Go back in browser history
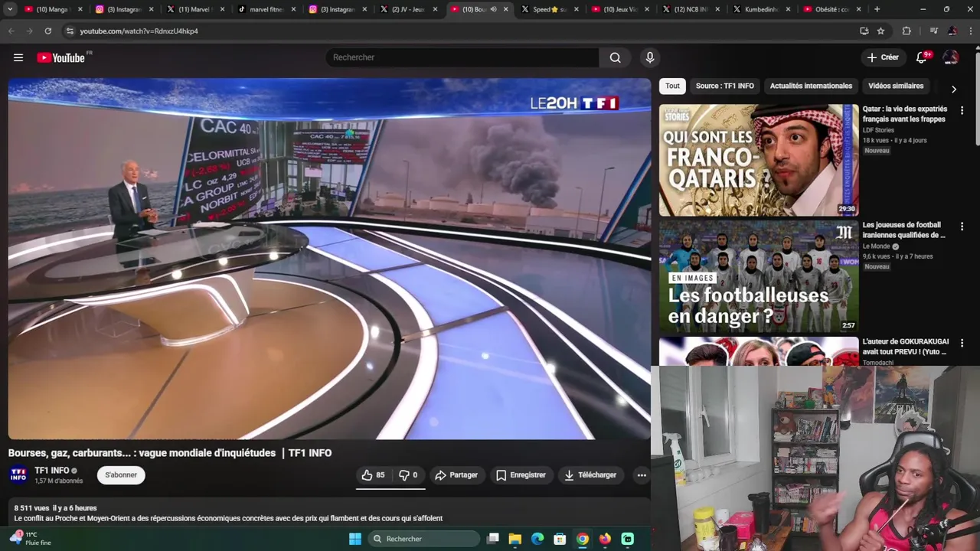 pos(11,31)
